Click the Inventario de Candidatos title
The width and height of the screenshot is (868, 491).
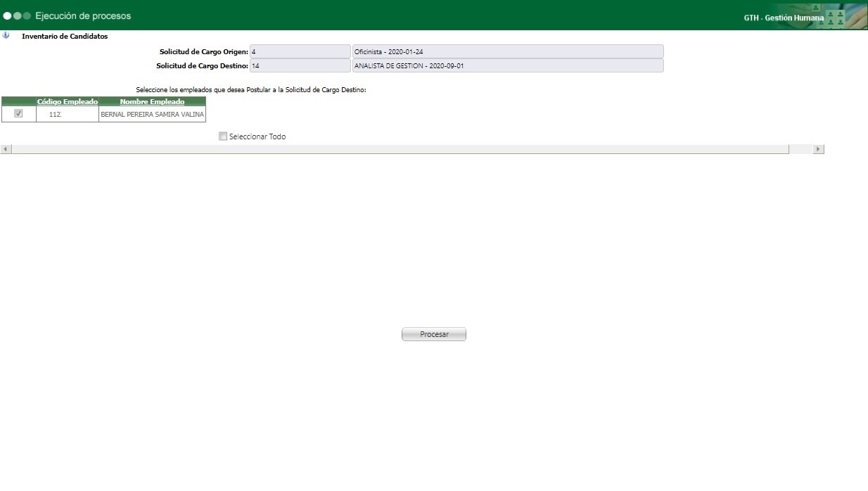coord(65,36)
